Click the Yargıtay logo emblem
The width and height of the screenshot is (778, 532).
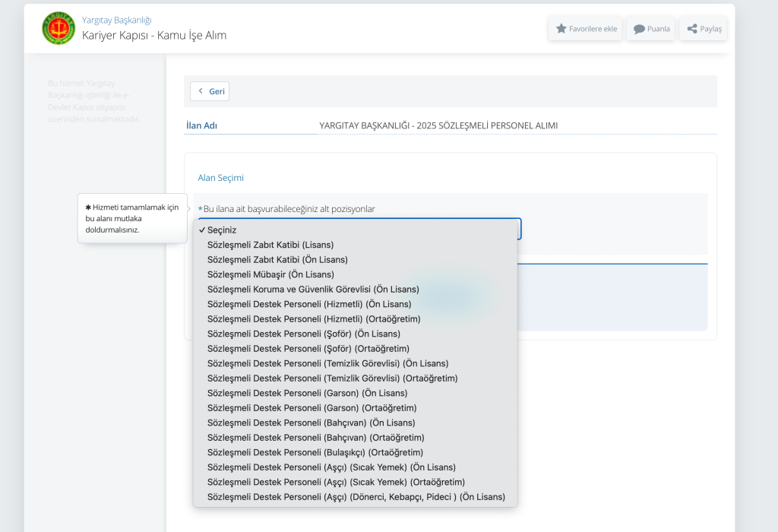point(59,28)
